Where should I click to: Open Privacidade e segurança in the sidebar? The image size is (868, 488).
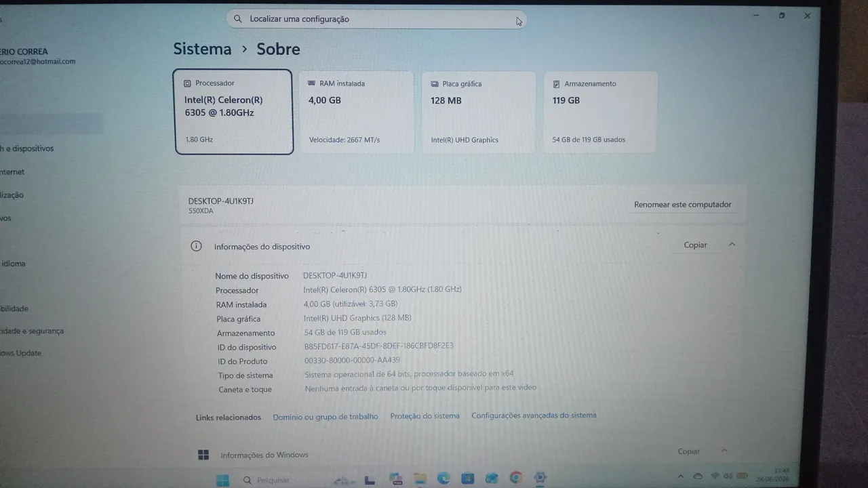(x=32, y=331)
